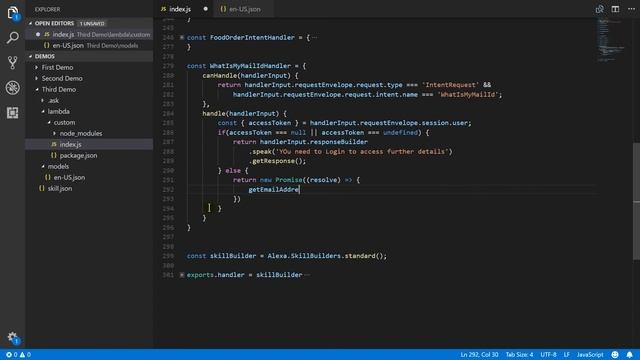Collapse the DEMOS folder section

point(31,56)
